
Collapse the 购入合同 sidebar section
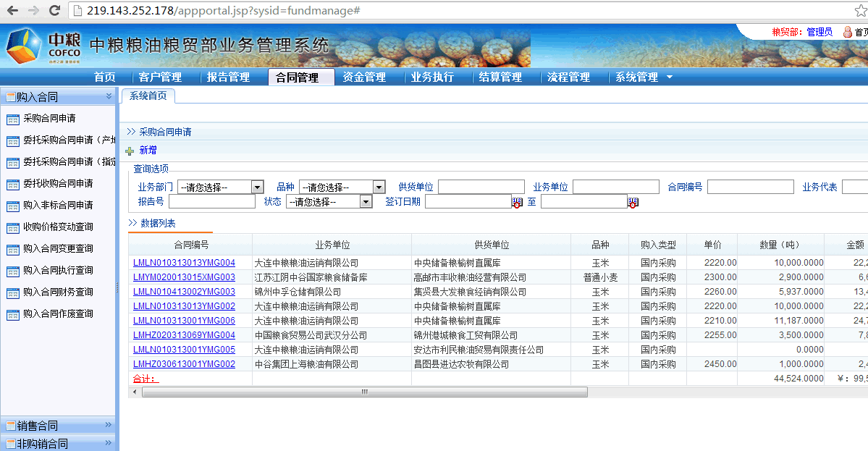(109, 96)
